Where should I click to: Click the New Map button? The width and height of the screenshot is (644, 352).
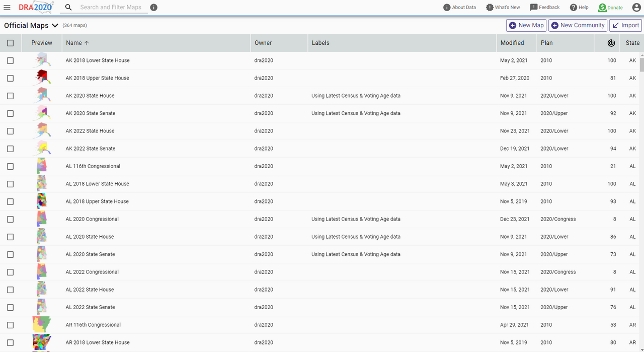point(526,25)
